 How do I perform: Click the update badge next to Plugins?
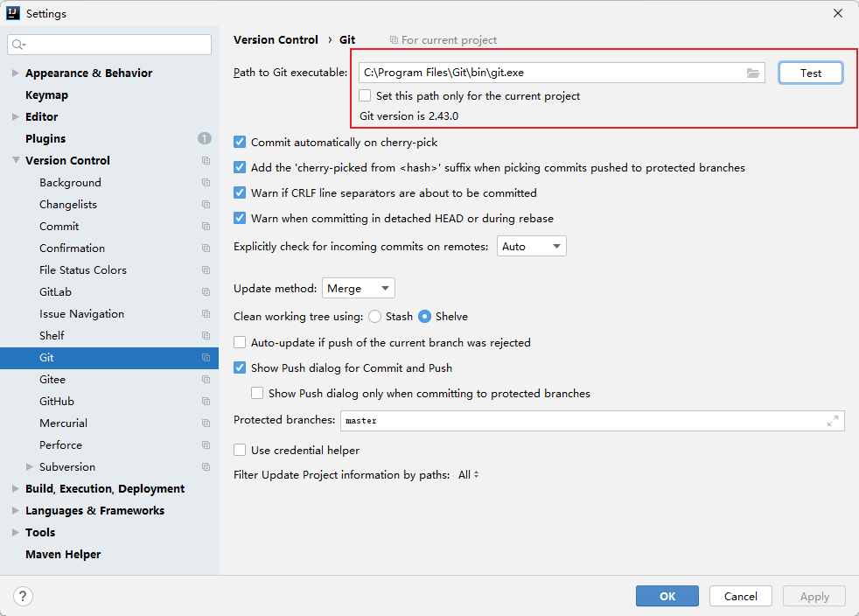coord(204,138)
